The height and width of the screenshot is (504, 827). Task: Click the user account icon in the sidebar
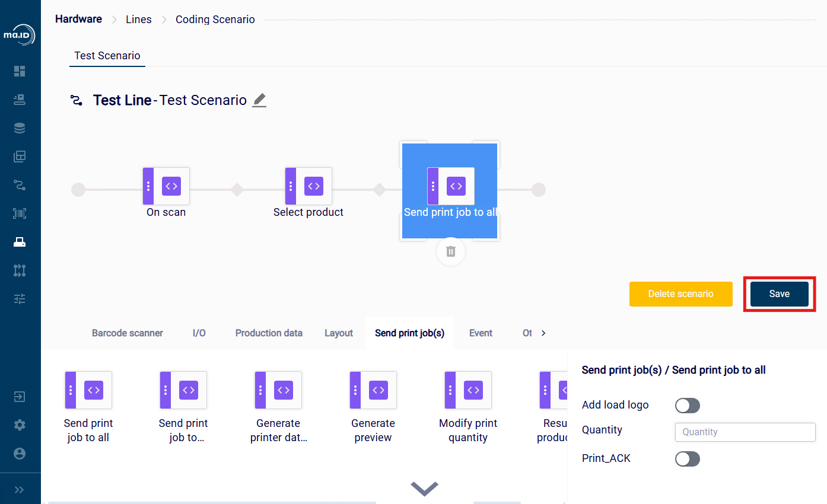coord(20,454)
